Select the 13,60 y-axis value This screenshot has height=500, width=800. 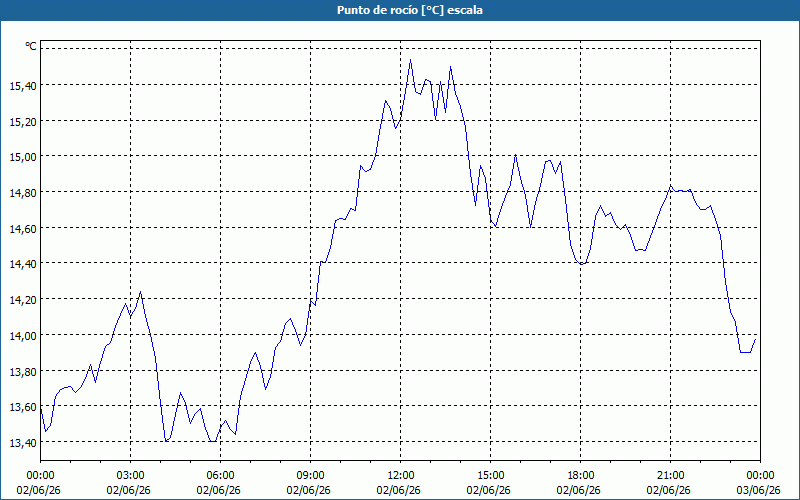click(x=23, y=407)
